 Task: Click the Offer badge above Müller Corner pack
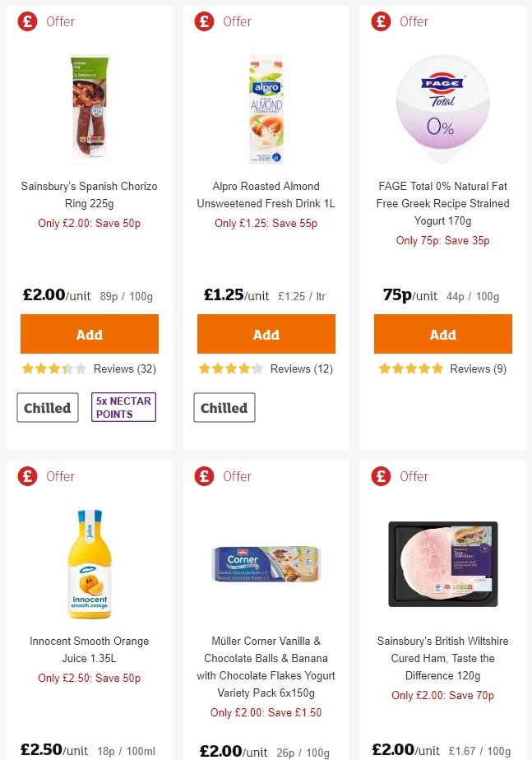click(x=204, y=476)
